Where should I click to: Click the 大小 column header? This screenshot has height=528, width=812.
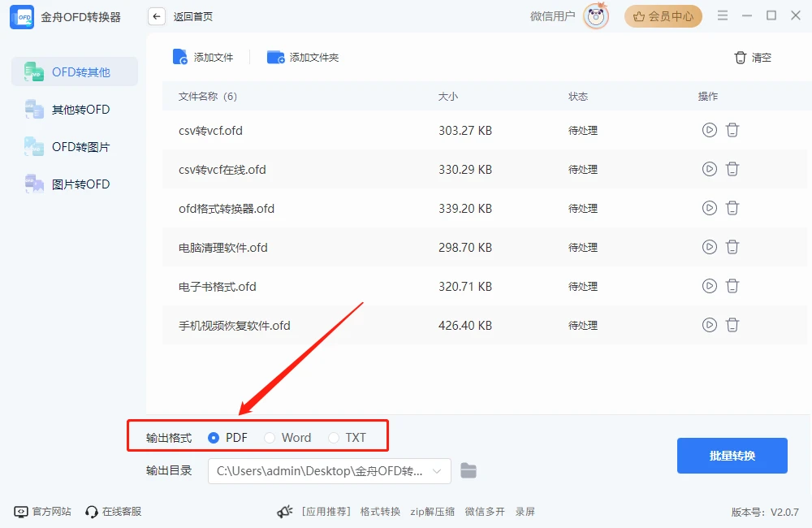tap(448, 97)
